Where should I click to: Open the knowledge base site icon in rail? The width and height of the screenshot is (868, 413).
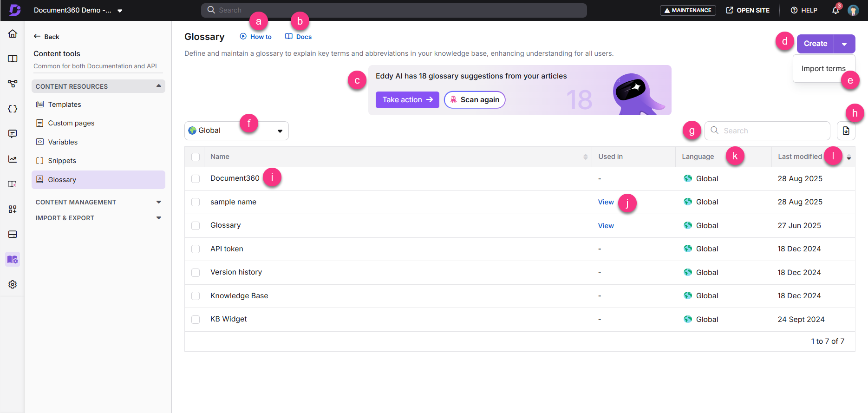(x=13, y=184)
